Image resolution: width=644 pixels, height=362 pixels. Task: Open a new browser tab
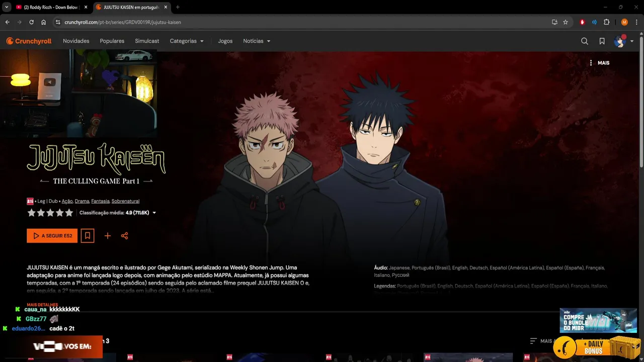(178, 7)
